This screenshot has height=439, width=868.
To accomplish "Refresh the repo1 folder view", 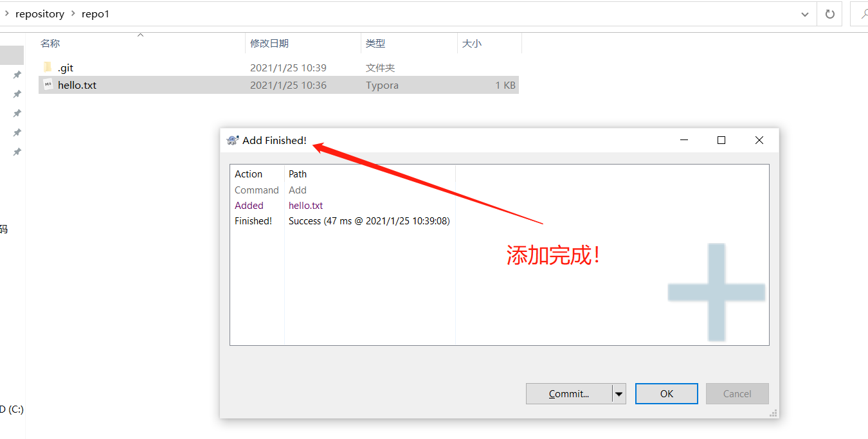I will (829, 13).
